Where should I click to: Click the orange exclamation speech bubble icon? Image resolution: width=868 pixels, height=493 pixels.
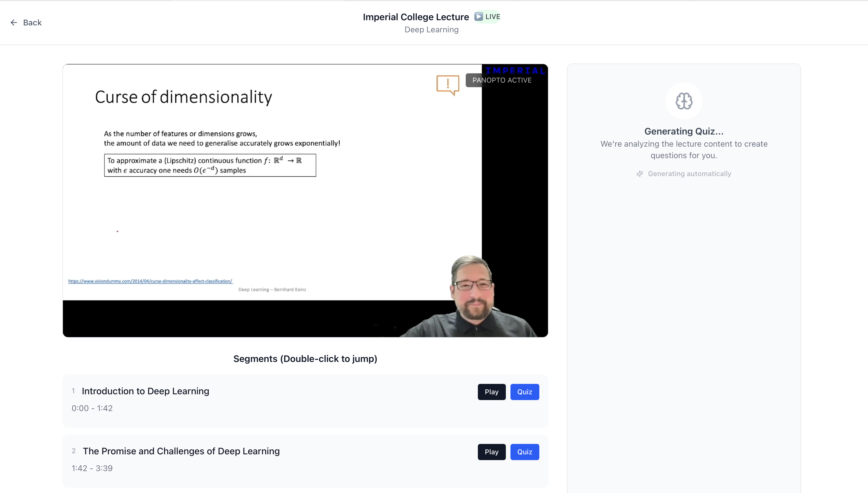pyautogui.click(x=447, y=84)
